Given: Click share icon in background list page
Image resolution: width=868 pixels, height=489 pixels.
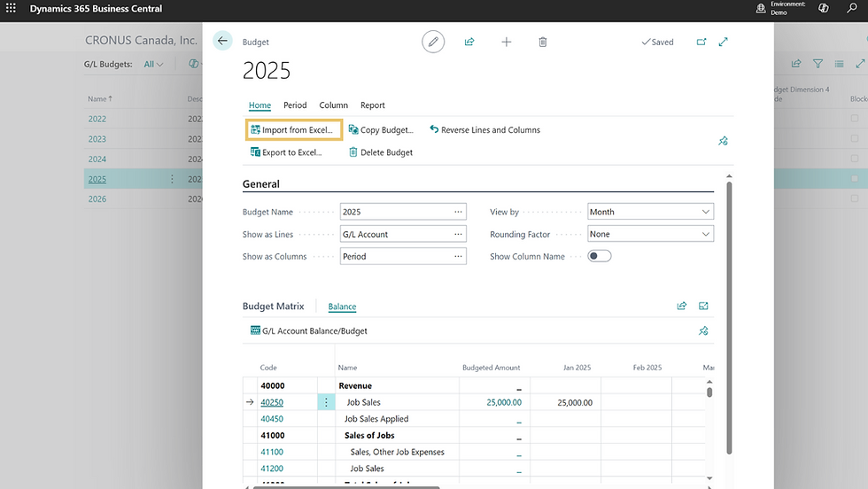Looking at the screenshot, I should 796,64.
